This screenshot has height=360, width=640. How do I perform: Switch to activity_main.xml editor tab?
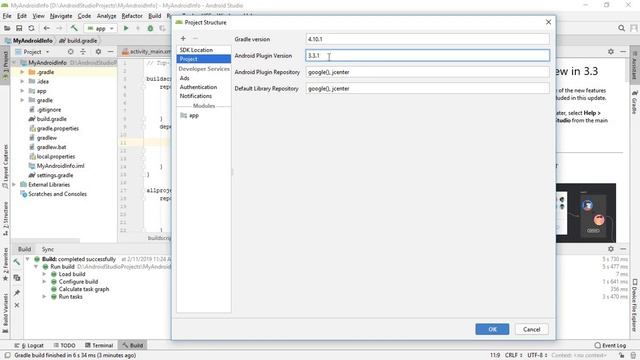coord(147,51)
